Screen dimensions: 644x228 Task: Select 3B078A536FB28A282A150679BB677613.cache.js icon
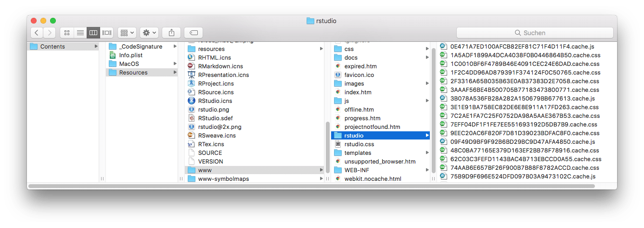(443, 99)
